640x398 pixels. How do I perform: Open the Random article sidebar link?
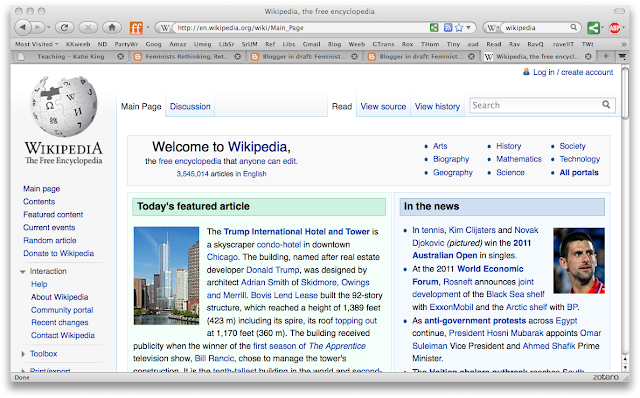(50, 240)
